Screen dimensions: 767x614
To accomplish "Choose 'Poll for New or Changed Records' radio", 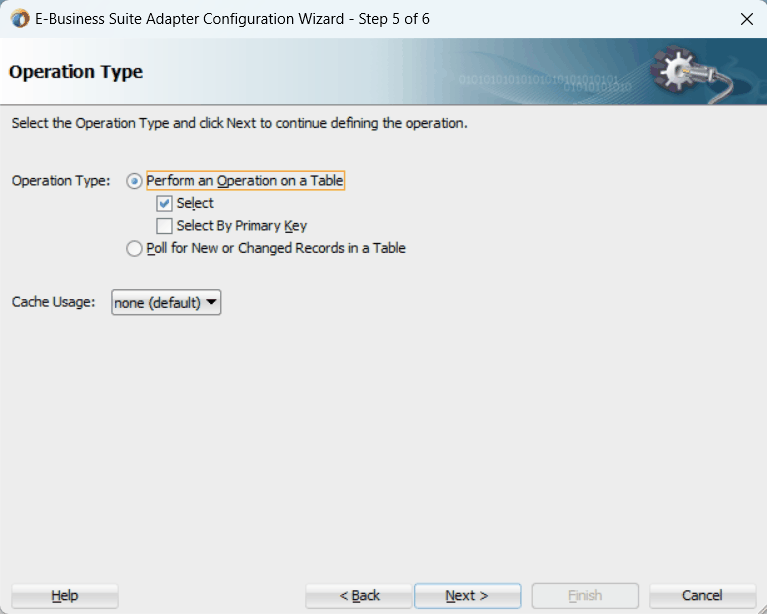I will click(x=134, y=249).
